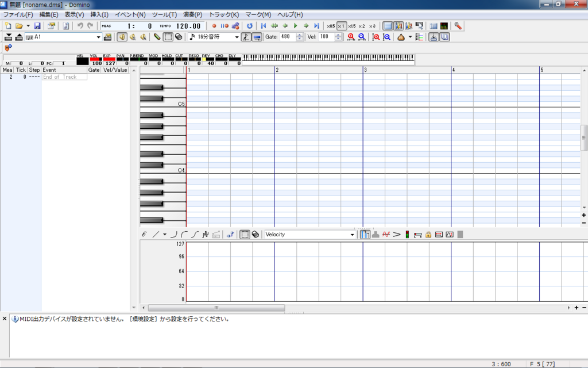Toggle the speaker audition button
This screenshot has height=368, width=588.
tap(122, 37)
